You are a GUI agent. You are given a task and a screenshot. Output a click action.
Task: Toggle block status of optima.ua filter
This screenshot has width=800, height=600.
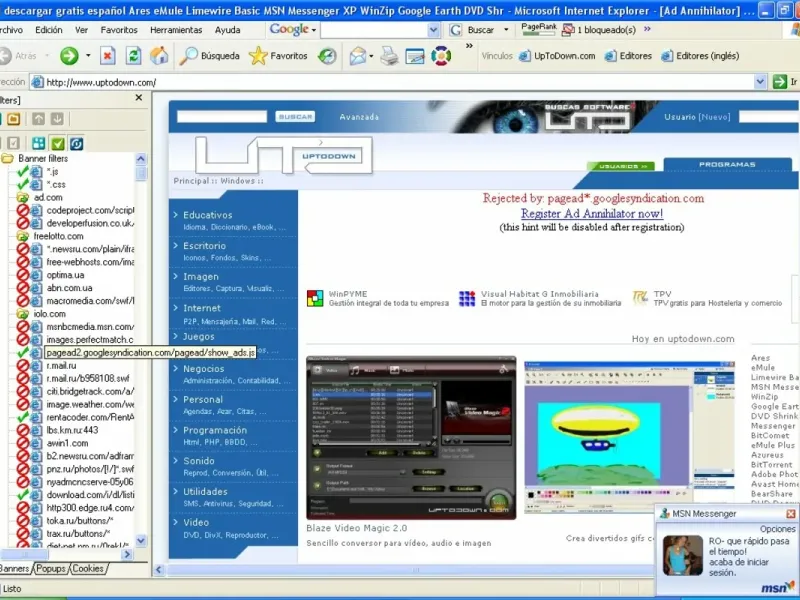tap(22, 275)
